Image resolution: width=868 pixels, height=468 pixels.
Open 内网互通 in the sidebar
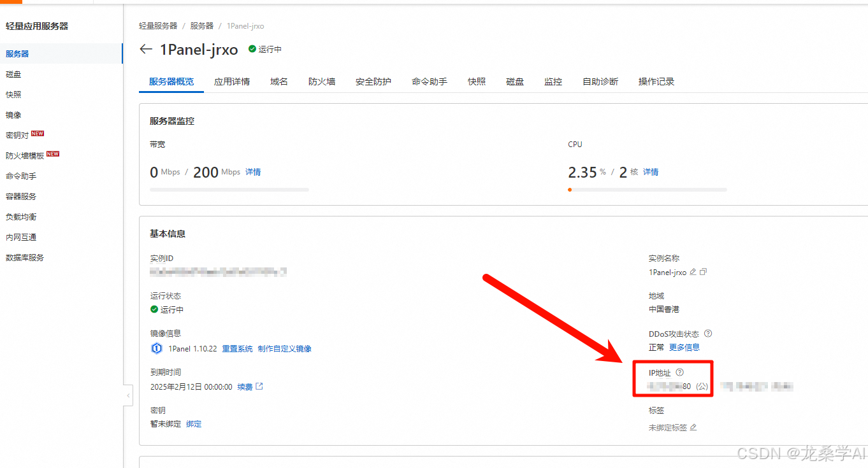[21, 237]
